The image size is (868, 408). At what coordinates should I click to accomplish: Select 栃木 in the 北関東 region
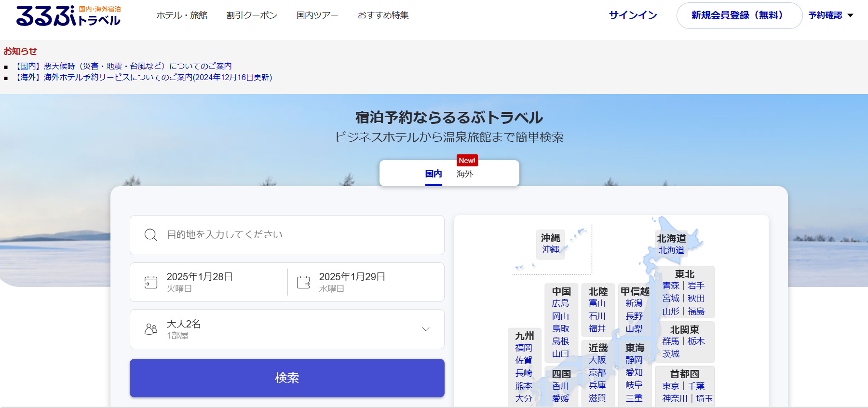pos(696,341)
